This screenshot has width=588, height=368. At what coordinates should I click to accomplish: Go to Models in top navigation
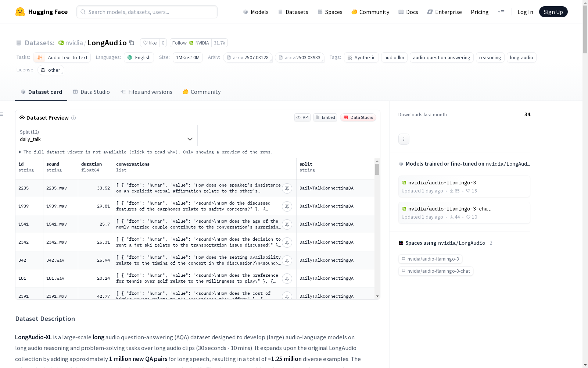[x=256, y=12]
